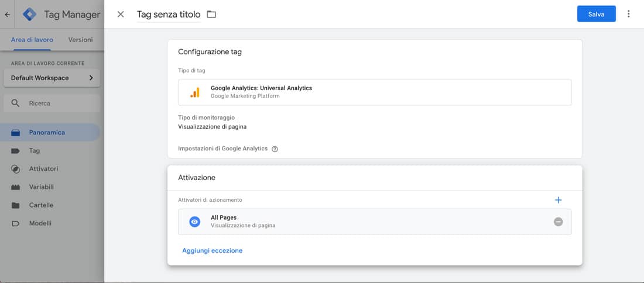
Task: Click the 'Google Marketing Platform' subtitle
Action: pyautogui.click(x=245, y=96)
